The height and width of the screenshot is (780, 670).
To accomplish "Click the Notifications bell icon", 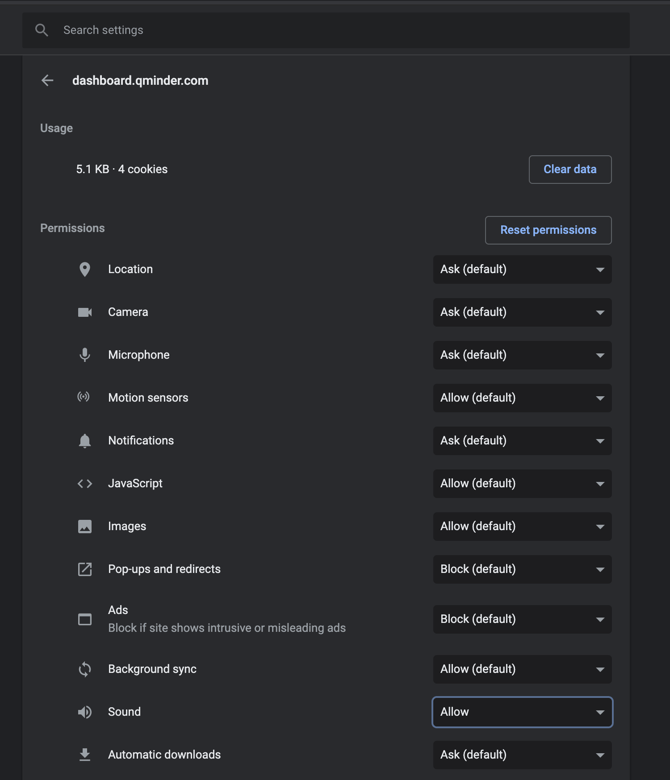I will pos(85,441).
